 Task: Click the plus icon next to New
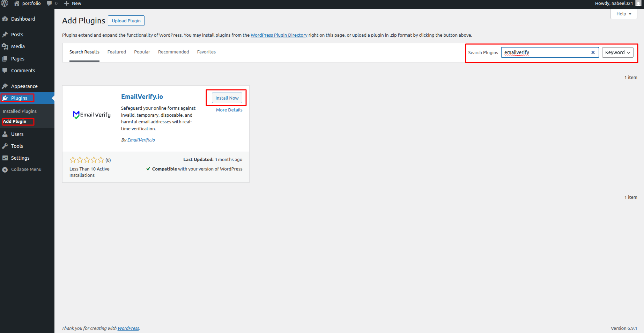point(67,3)
